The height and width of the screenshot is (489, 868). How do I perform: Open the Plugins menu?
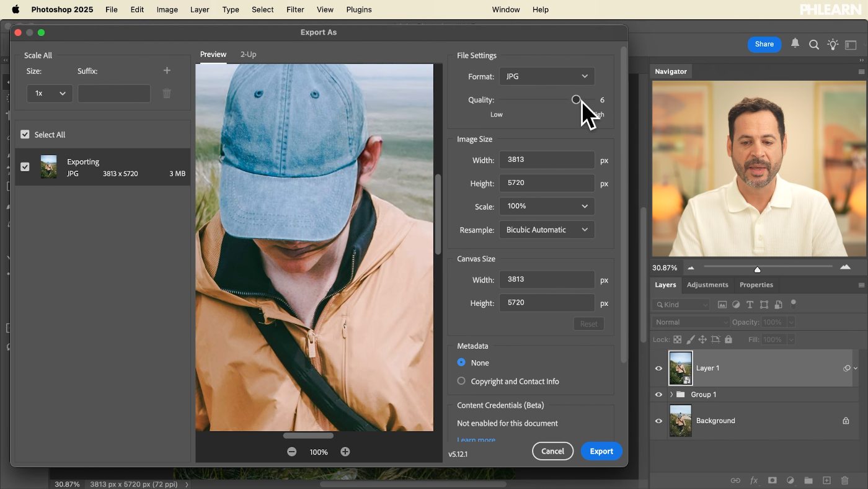[359, 9]
